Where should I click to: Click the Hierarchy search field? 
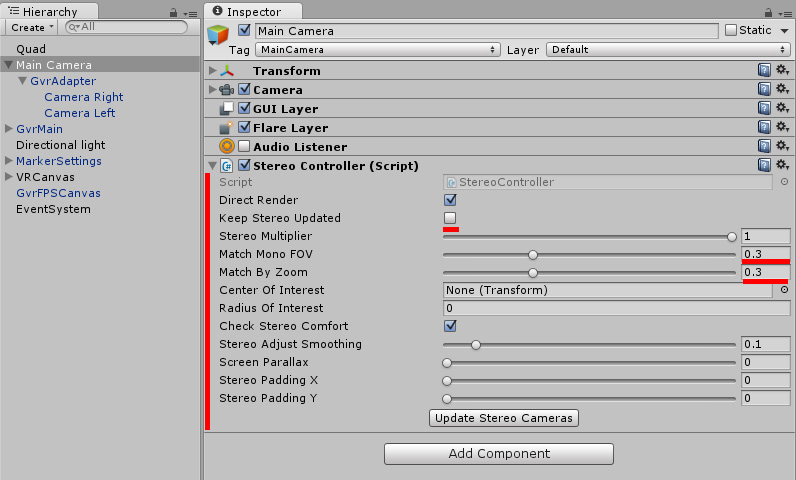tap(126, 27)
